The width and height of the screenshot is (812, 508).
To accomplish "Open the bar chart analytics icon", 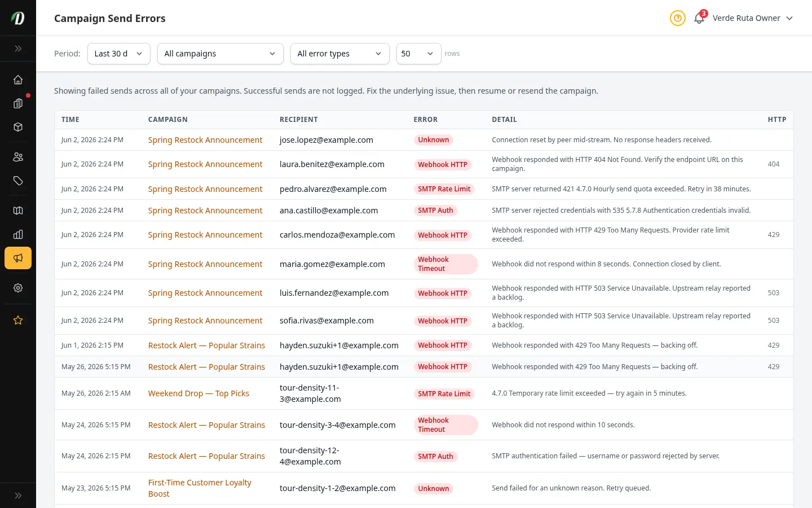I will 18,234.
